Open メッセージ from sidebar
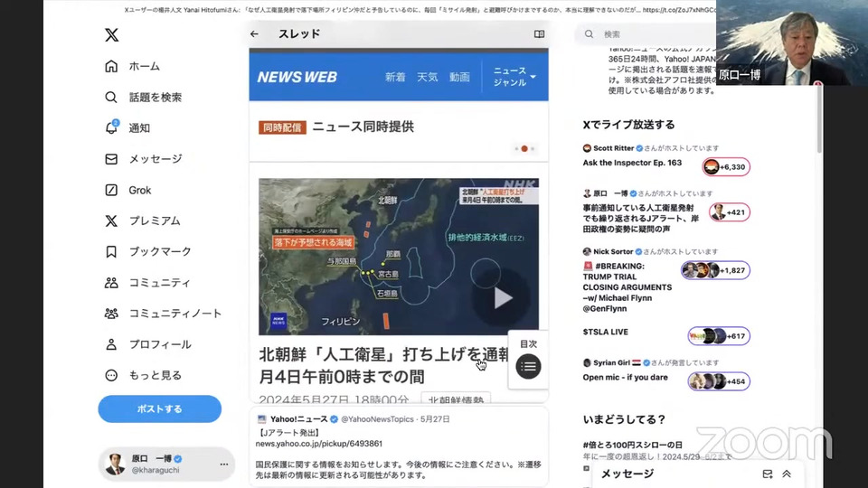Viewport: 868px width, 488px height. coord(144,159)
